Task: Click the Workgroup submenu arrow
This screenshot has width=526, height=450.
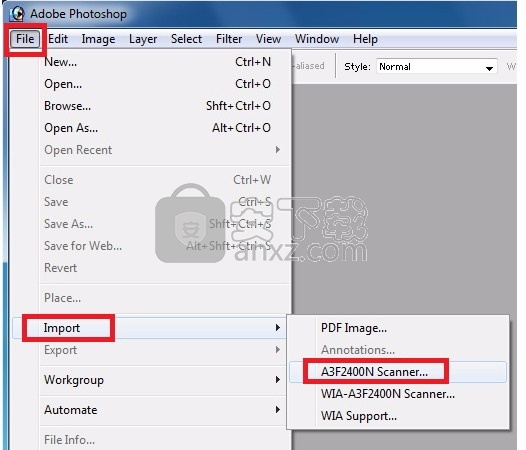Action: [x=277, y=380]
